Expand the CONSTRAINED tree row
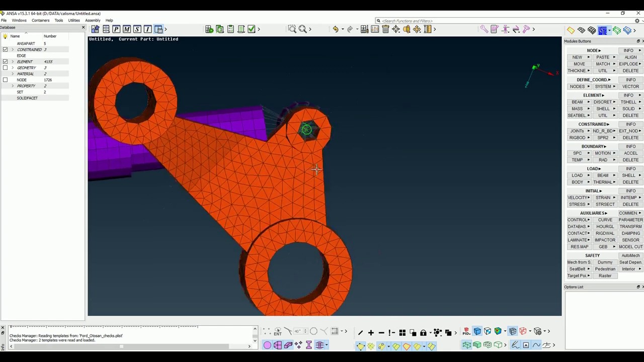Screen dimensions: 644x362 coord(13,50)
